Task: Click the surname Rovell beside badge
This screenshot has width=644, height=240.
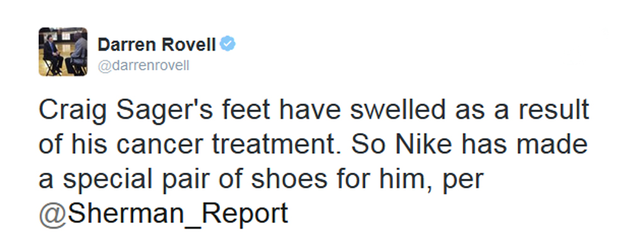Action: [x=187, y=45]
